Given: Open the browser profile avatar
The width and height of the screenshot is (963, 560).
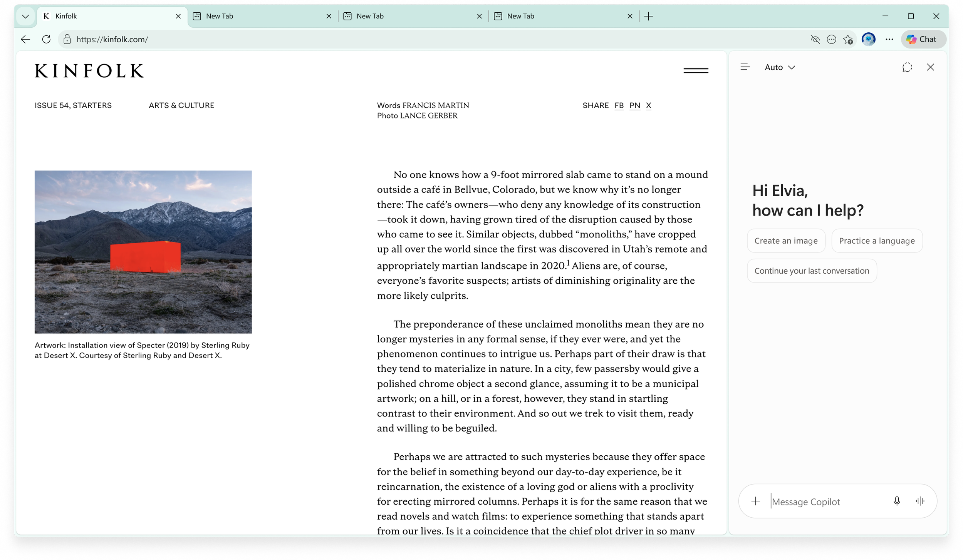Looking at the screenshot, I should [868, 39].
